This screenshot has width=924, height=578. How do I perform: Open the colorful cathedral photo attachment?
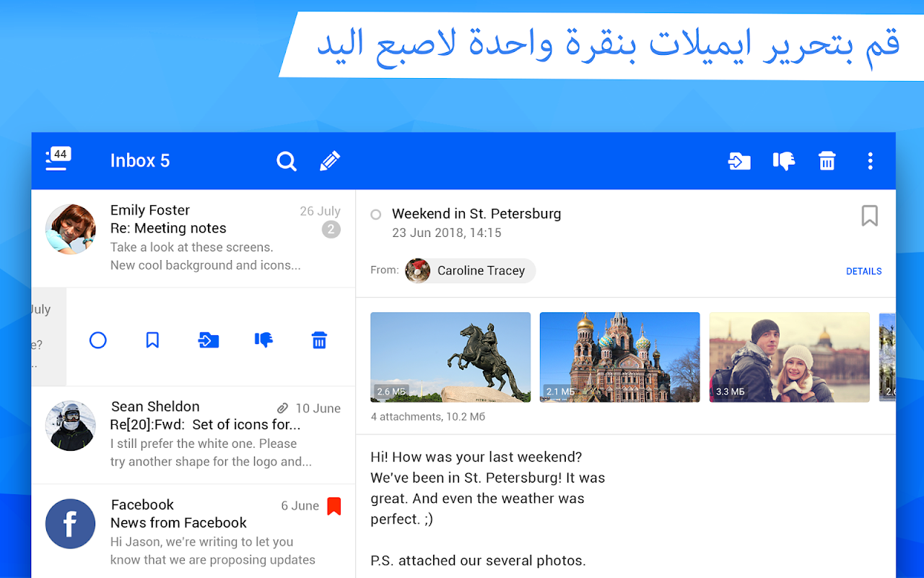[620, 357]
